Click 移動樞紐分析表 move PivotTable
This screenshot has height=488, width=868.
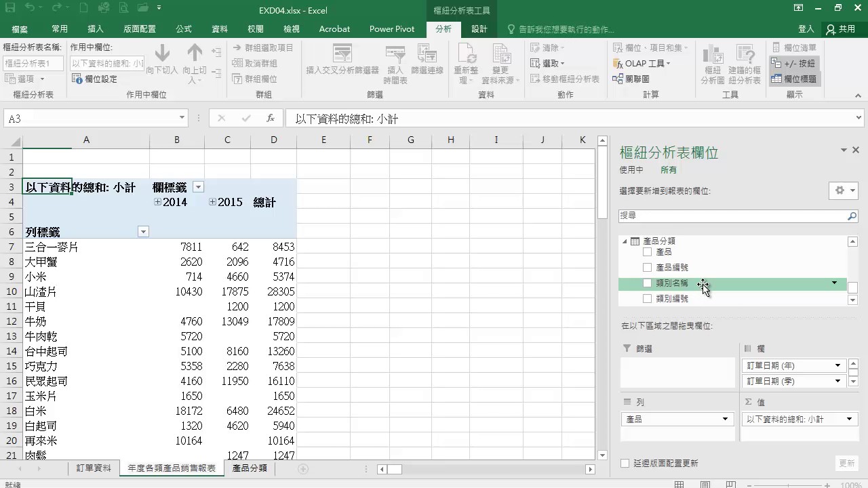(566, 79)
